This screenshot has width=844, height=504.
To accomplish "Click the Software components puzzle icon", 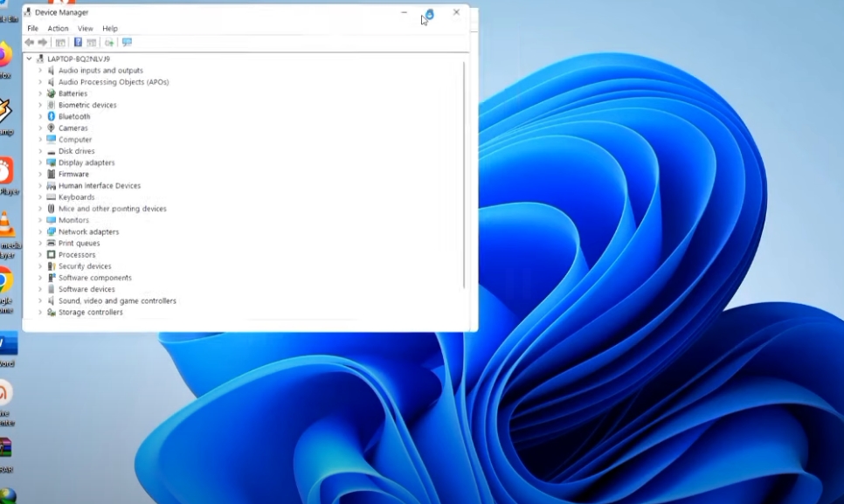I will coord(52,278).
